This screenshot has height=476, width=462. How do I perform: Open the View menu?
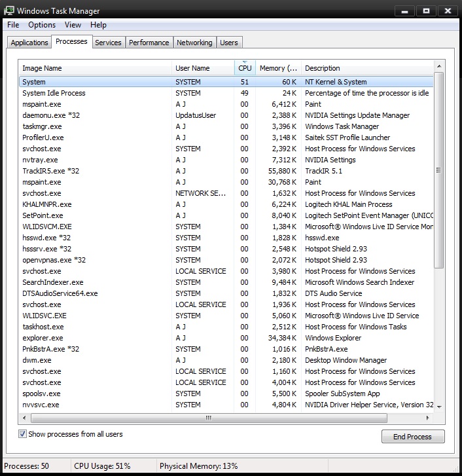click(73, 25)
